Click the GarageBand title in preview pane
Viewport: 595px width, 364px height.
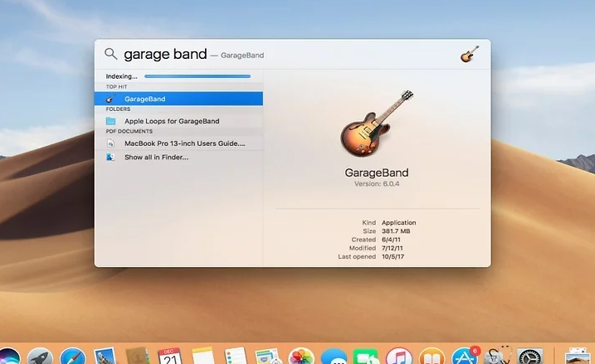click(377, 172)
